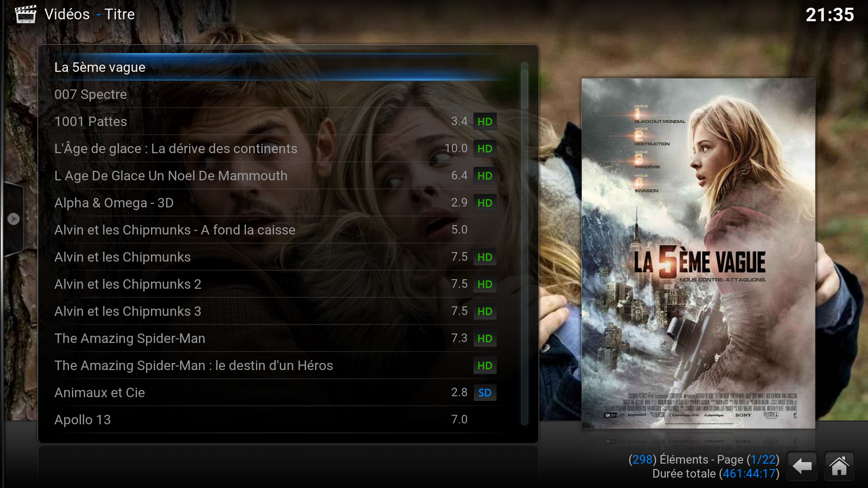Click HD badge on 1001 Pattes row
Image resolution: width=868 pixels, height=488 pixels.
pos(485,122)
